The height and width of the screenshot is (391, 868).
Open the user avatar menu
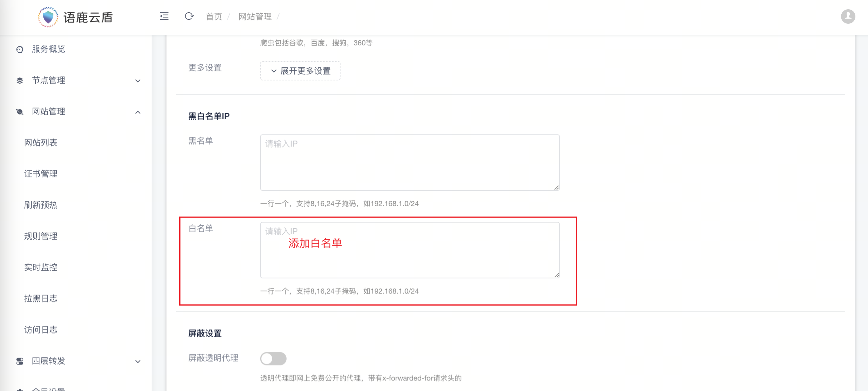(x=847, y=16)
